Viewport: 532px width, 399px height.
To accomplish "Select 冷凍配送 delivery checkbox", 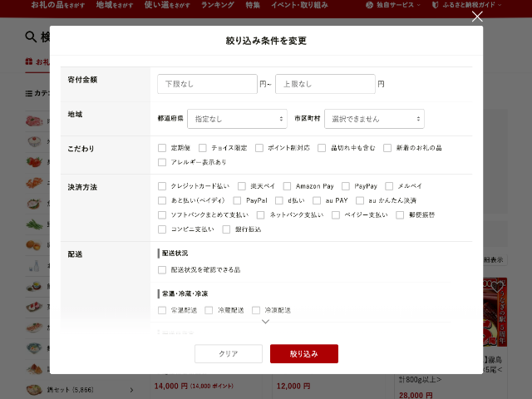I will [256, 310].
